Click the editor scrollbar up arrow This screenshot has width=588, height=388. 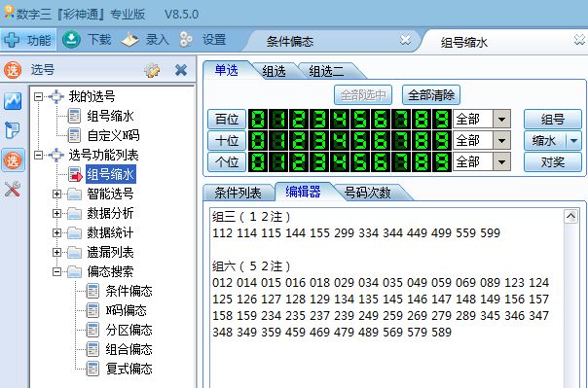tap(570, 216)
